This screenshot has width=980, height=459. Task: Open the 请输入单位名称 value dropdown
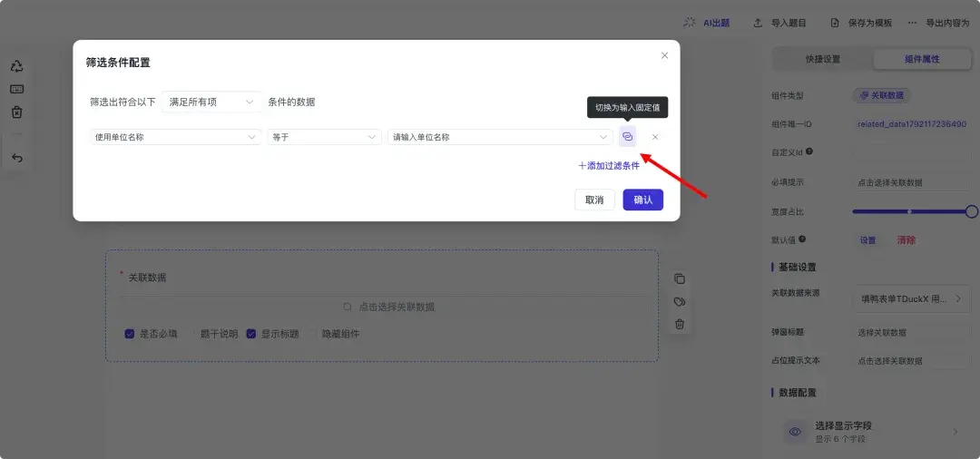click(500, 137)
